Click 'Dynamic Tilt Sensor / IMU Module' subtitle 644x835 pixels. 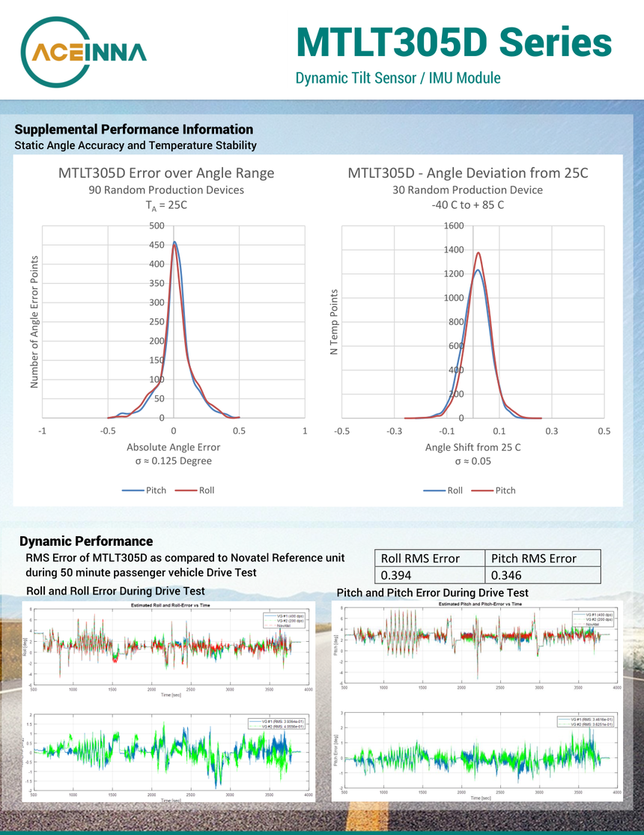click(x=398, y=78)
